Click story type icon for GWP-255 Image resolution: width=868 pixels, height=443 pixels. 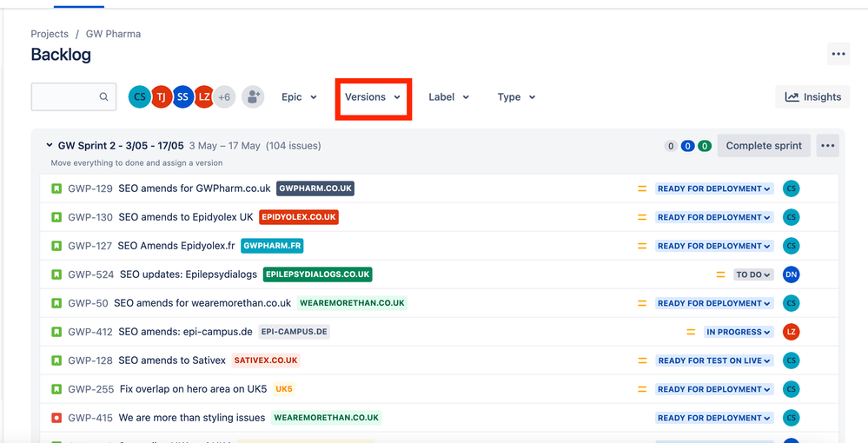tap(56, 389)
